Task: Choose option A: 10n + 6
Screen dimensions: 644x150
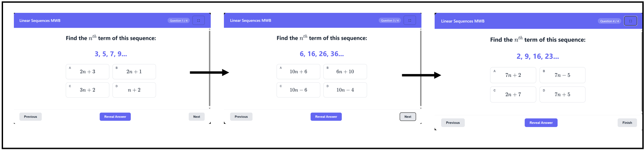Action: (x=298, y=72)
